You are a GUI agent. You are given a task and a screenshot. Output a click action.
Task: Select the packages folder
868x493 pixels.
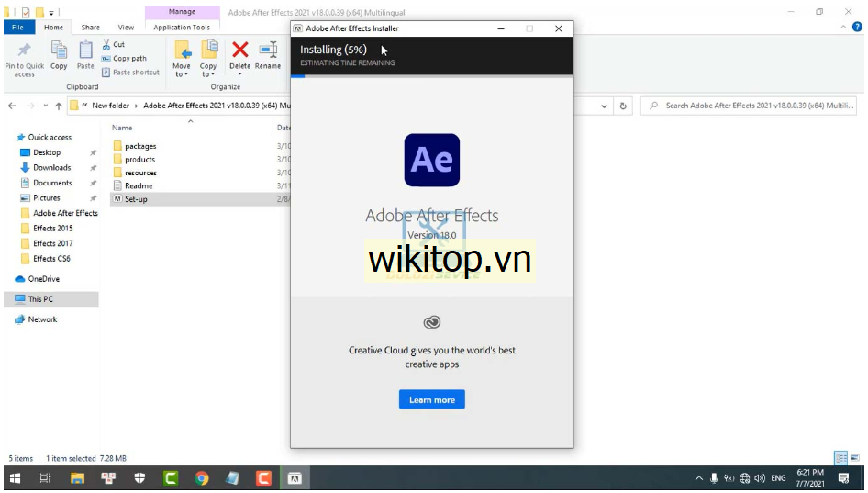[x=140, y=146]
